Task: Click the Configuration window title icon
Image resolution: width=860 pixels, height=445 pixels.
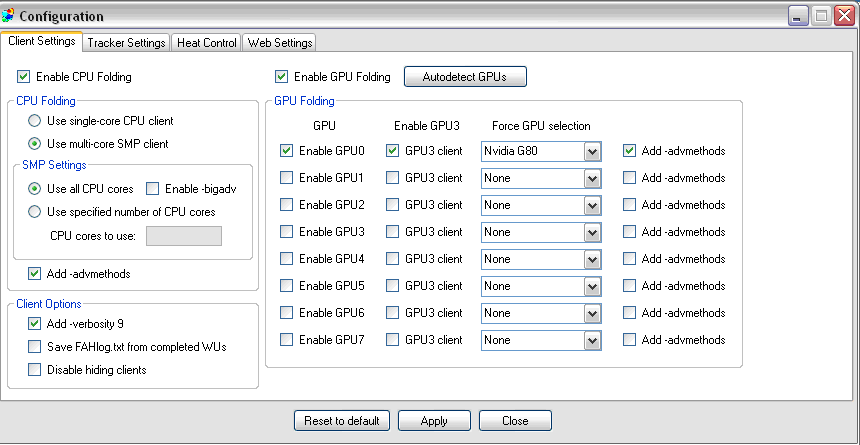Action: 8,15
